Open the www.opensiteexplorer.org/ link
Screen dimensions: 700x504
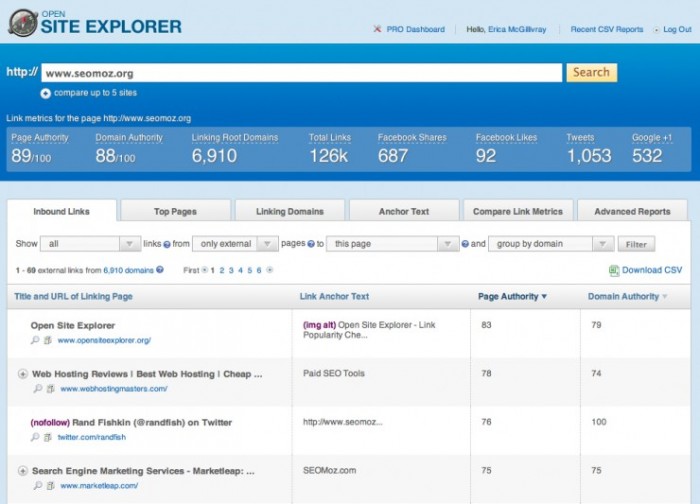(104, 340)
